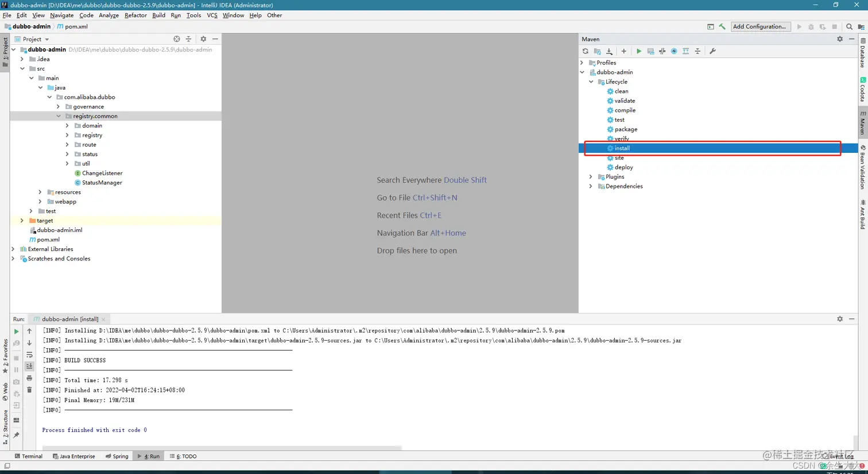
Task: Open the 6: TODO tab
Action: point(183,456)
